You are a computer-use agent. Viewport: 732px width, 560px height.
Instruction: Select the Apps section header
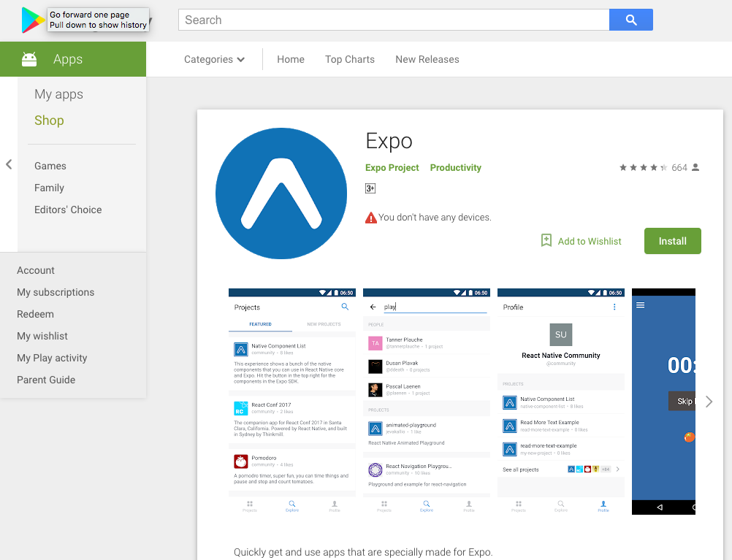pyautogui.click(x=73, y=59)
